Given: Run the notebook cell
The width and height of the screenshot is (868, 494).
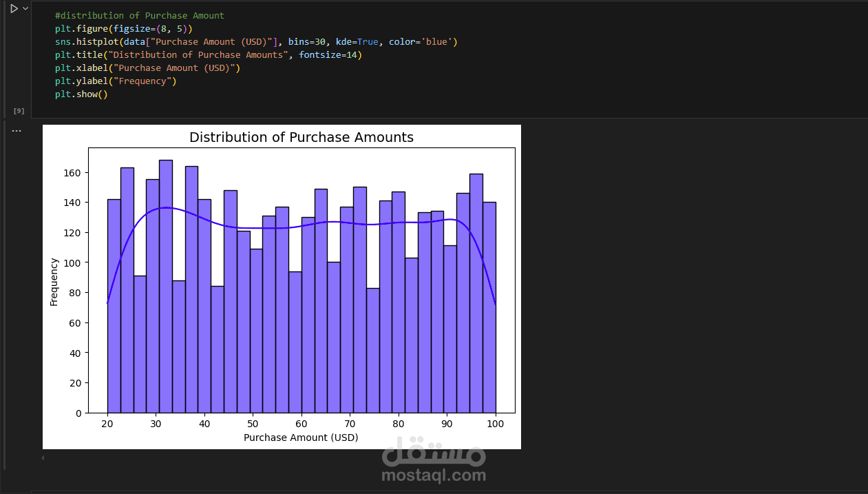Looking at the screenshot, I should pyautogui.click(x=13, y=8).
